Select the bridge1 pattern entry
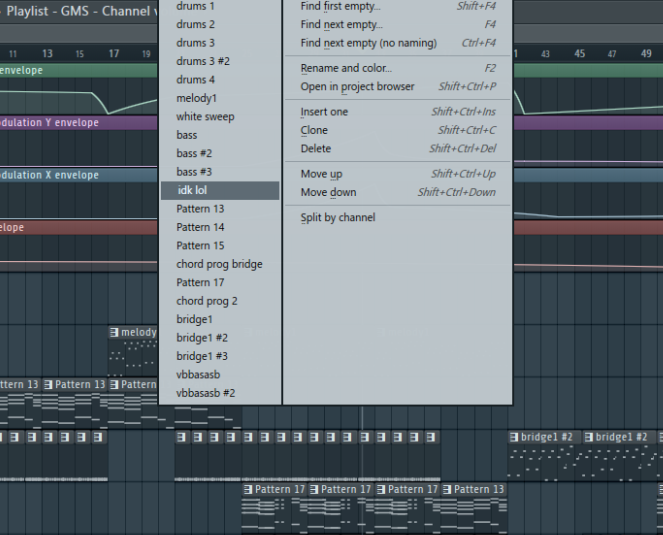This screenshot has width=663, height=535. (220, 319)
